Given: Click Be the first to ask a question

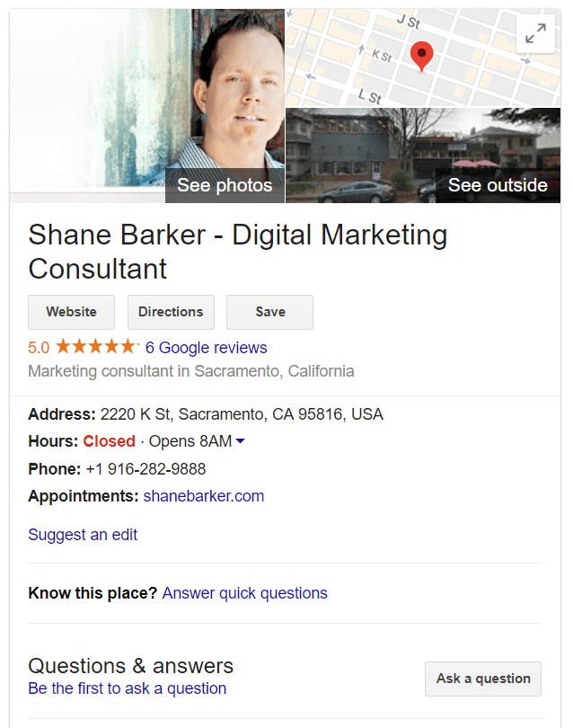Looking at the screenshot, I should click(x=127, y=688).
